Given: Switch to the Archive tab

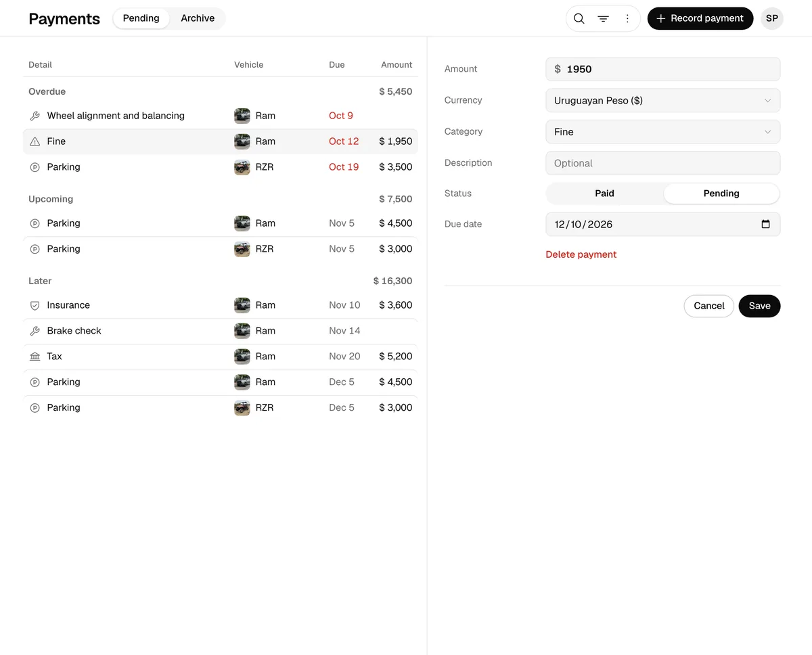Looking at the screenshot, I should click(198, 18).
